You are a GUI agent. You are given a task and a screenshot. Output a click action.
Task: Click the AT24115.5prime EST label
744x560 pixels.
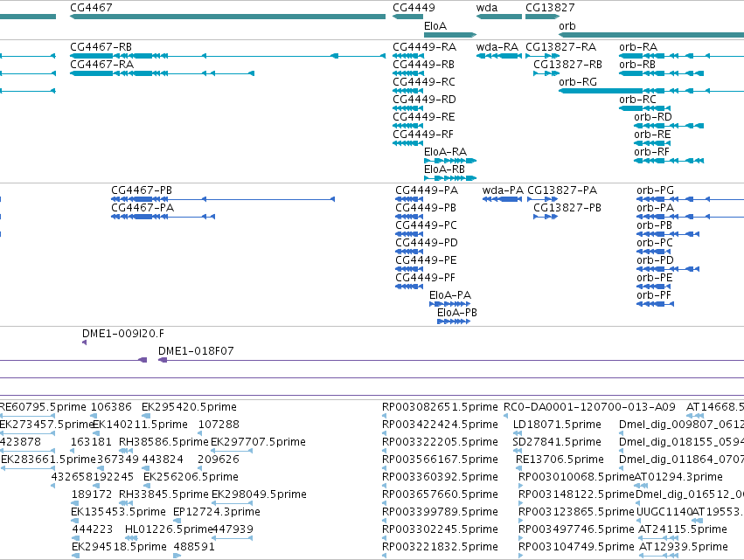[x=683, y=529]
